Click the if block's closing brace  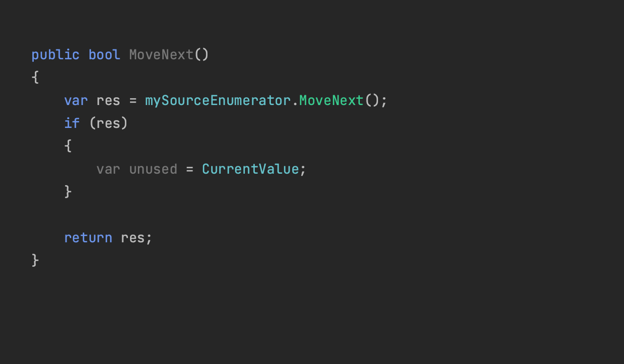point(68,192)
